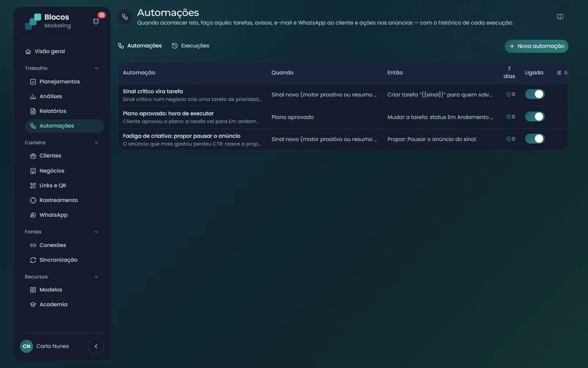Collapse the sidebar with arrow button
588x368 pixels.
96,346
